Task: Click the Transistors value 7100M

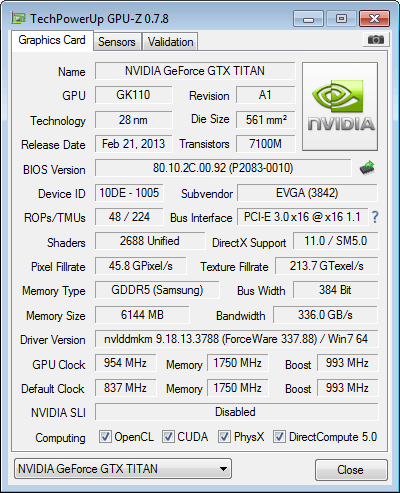Action: [266, 144]
